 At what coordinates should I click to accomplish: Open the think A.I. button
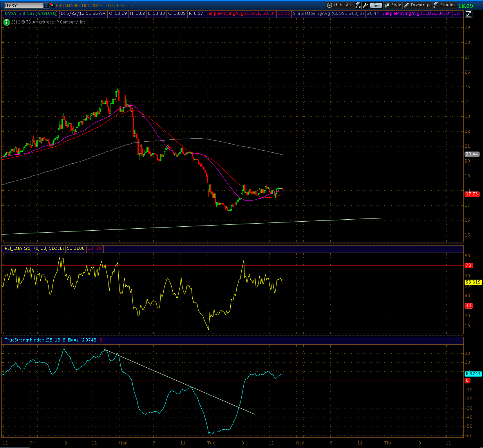pyautogui.click(x=340, y=5)
